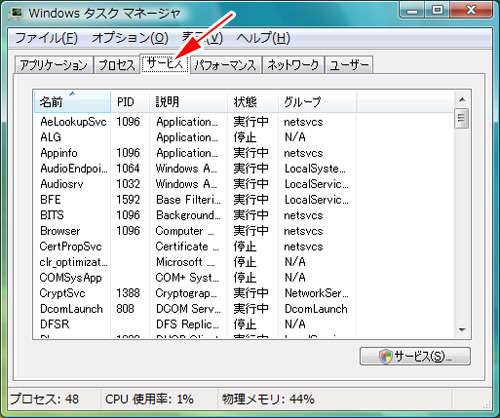Viewport: 500px width, 418px height.
Task: Click the Certificate ... description
Action: tap(187, 246)
